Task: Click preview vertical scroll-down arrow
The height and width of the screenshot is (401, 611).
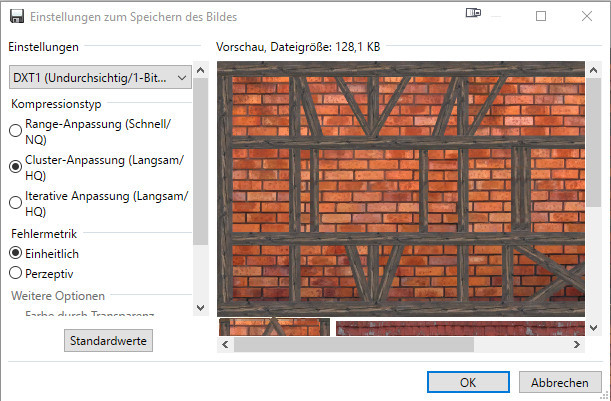Action: [593, 328]
